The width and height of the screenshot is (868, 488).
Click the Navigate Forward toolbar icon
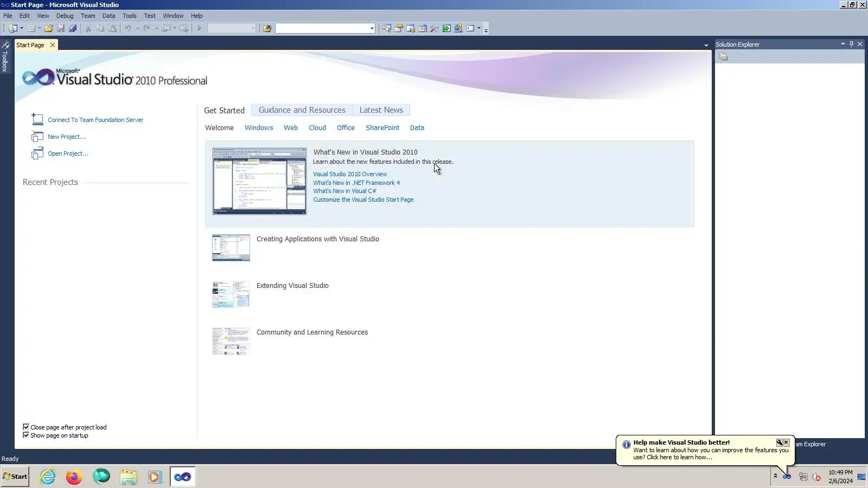pos(184,28)
